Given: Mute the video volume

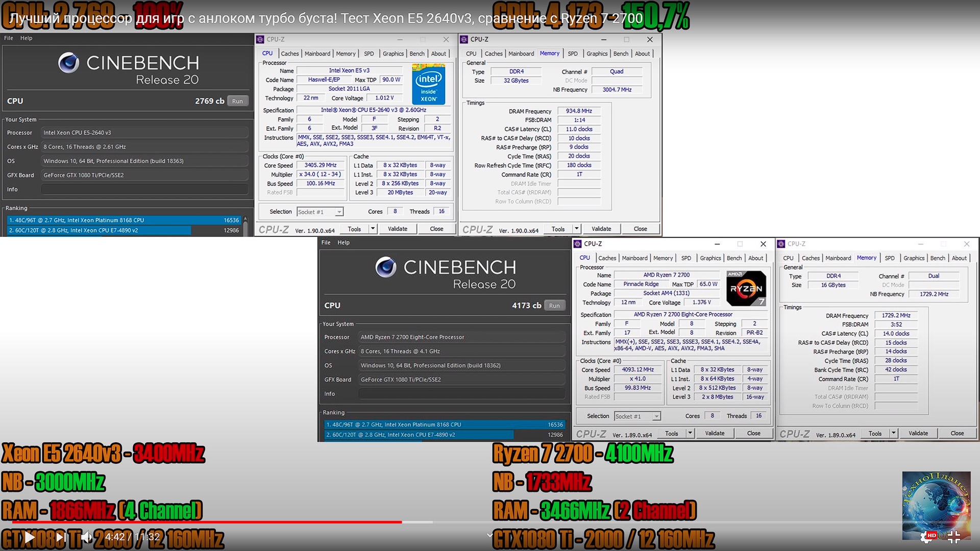Looking at the screenshot, I should pyautogui.click(x=87, y=537).
